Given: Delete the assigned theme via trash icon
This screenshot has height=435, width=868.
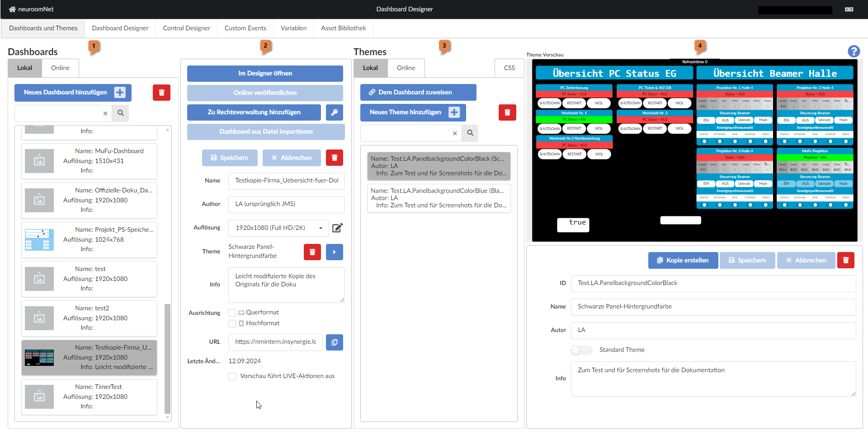Looking at the screenshot, I should (312, 252).
